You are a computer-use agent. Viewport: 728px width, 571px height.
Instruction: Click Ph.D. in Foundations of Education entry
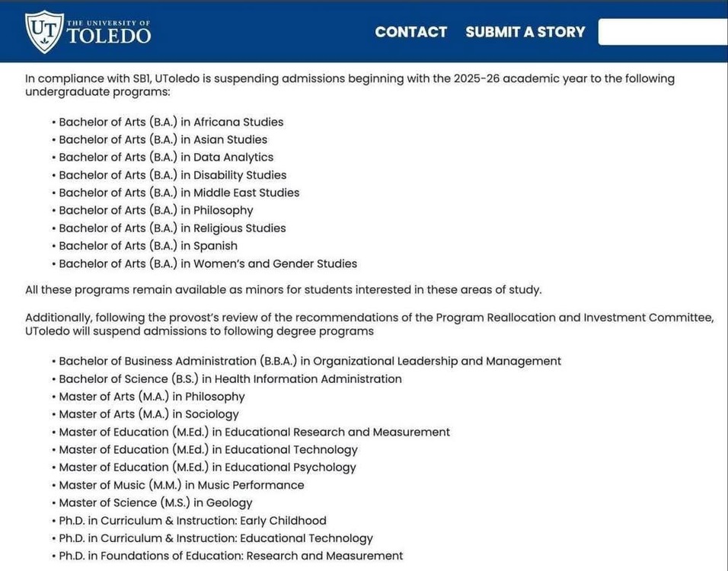pyautogui.click(x=231, y=556)
